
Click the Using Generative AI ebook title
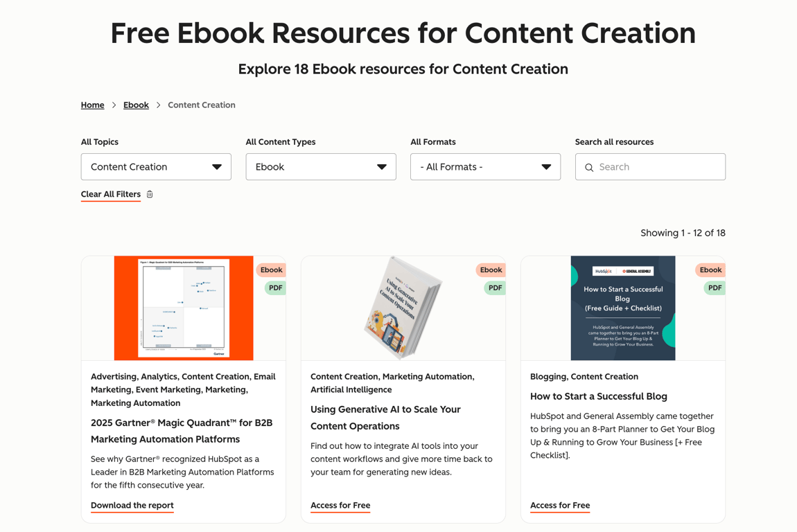click(385, 417)
